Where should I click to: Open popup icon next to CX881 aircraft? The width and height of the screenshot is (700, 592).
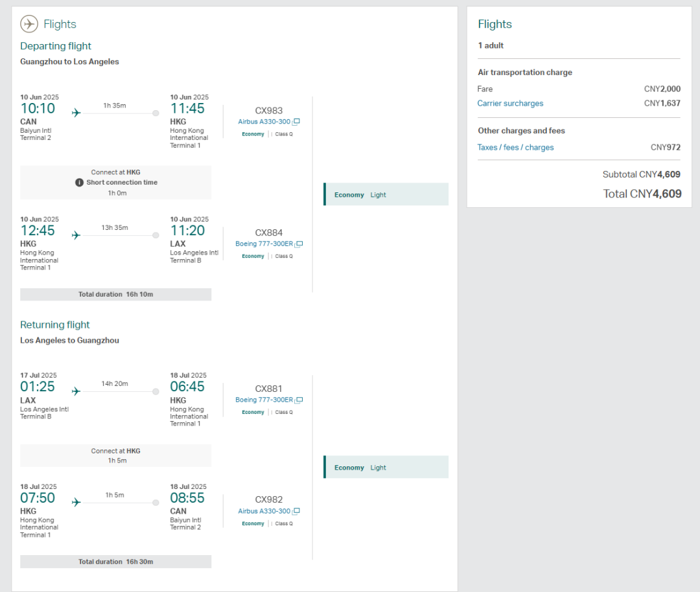[x=299, y=400]
